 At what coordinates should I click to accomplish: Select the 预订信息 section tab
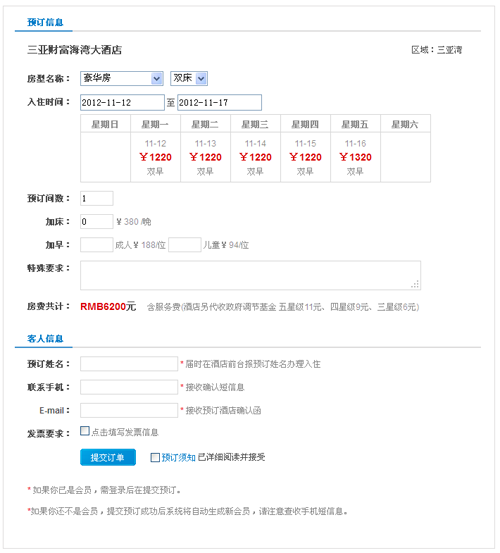(45, 22)
